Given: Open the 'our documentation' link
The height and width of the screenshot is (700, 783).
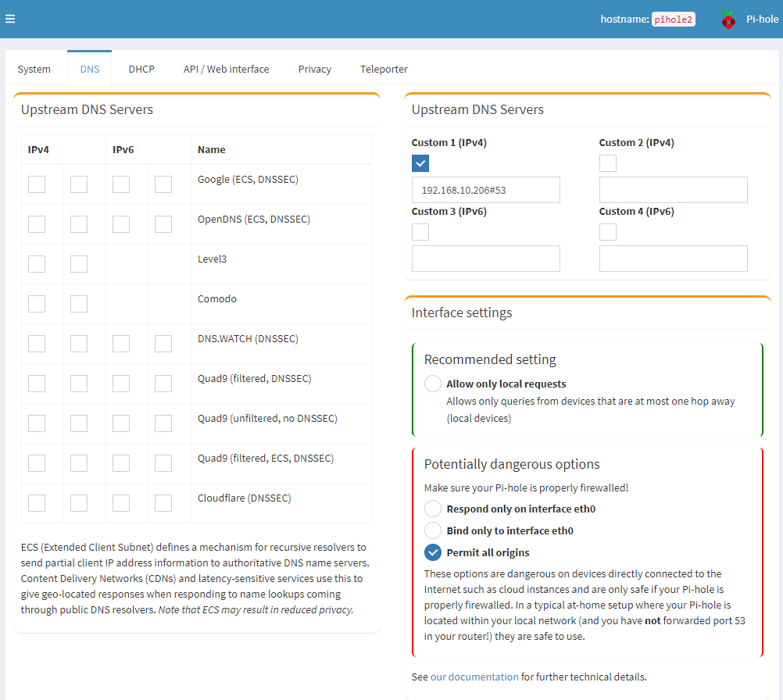Looking at the screenshot, I should tap(474, 677).
